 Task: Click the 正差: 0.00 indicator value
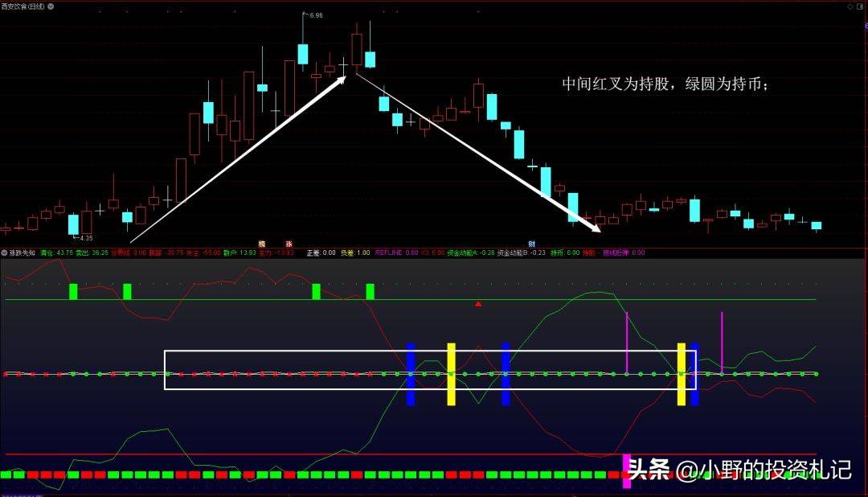click(321, 253)
